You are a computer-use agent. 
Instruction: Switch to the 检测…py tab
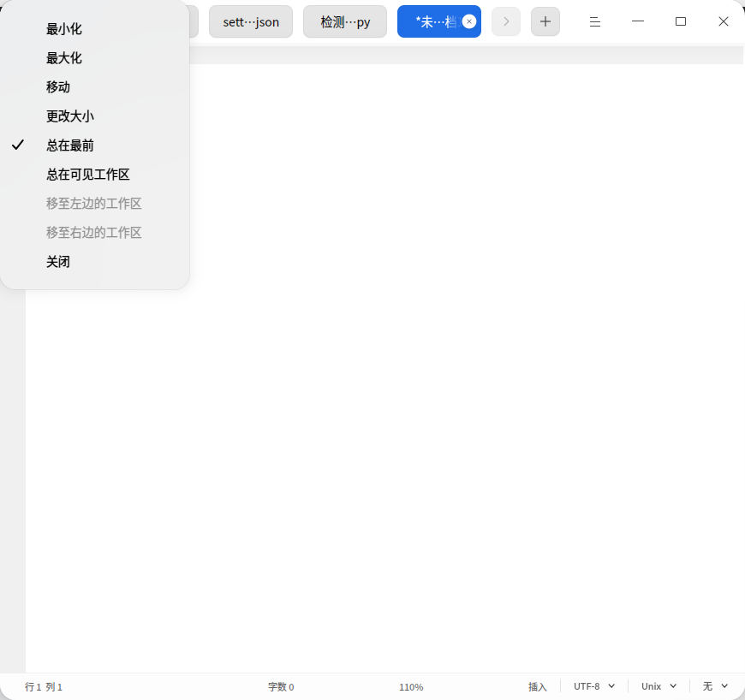pos(345,21)
